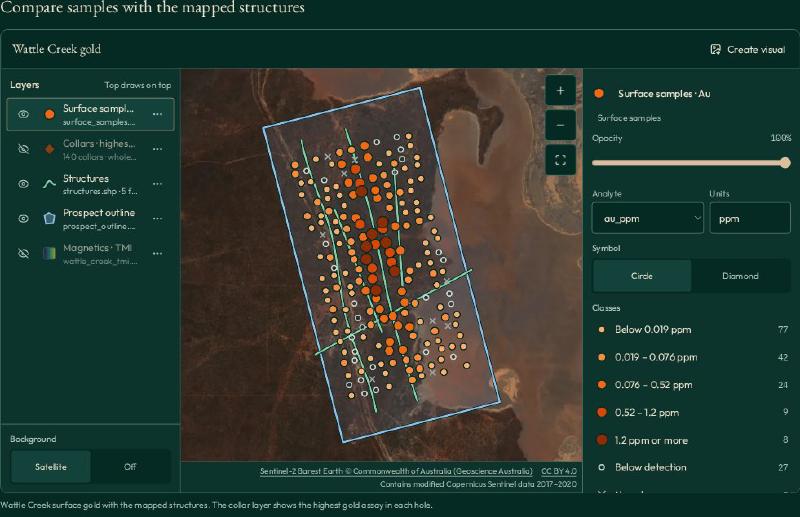
Task: Open the more-options menu for the Structures layer
Action: coord(157,184)
